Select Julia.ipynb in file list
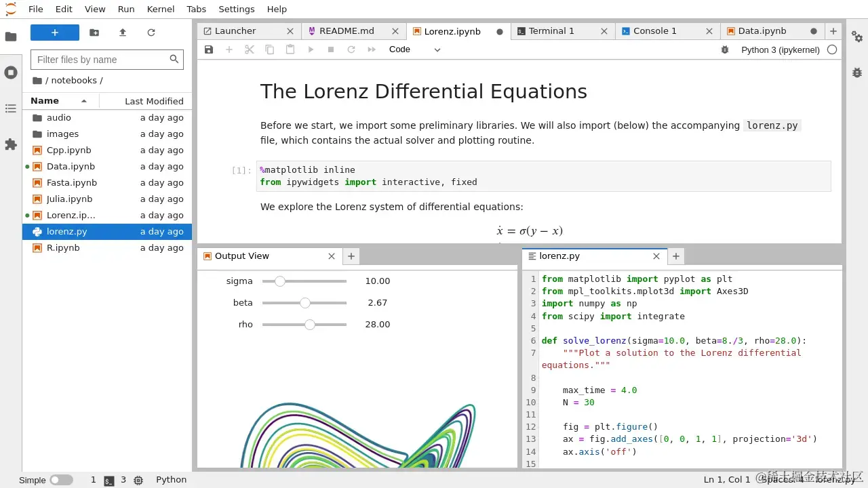 coord(107,199)
